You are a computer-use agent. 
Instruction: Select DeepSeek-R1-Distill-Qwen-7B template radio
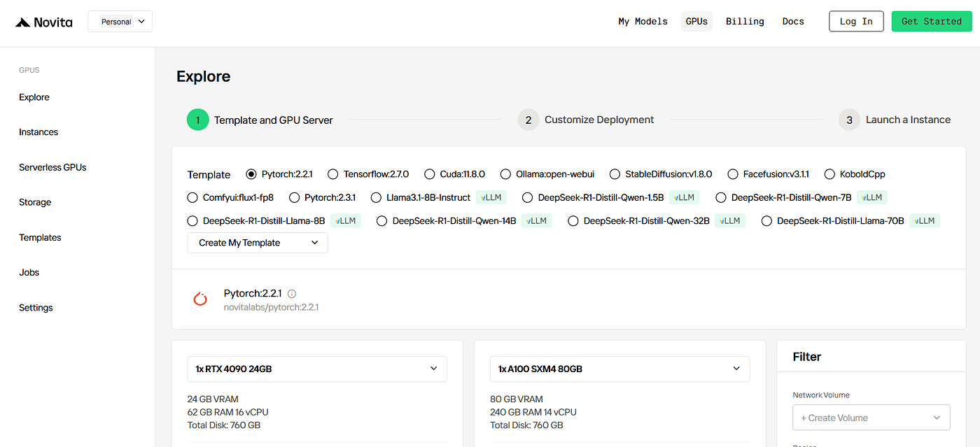click(721, 198)
